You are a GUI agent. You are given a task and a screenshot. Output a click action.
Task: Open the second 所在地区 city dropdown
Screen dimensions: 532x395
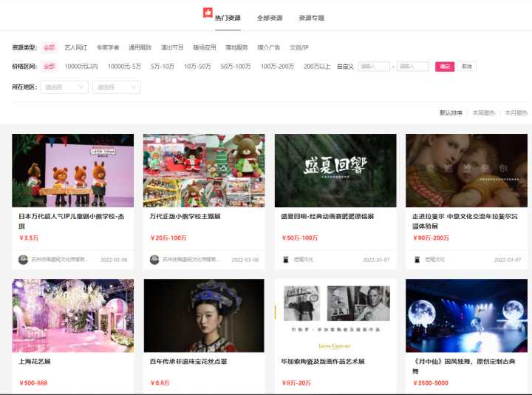[x=117, y=87]
